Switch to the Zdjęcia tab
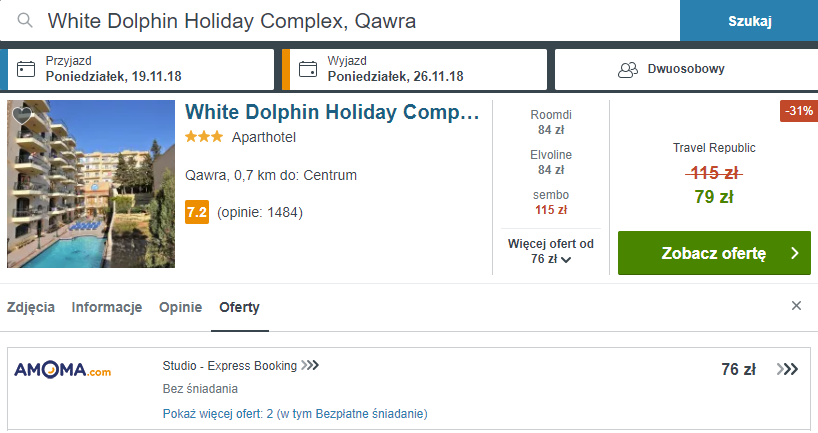The image size is (818, 433). (31, 307)
